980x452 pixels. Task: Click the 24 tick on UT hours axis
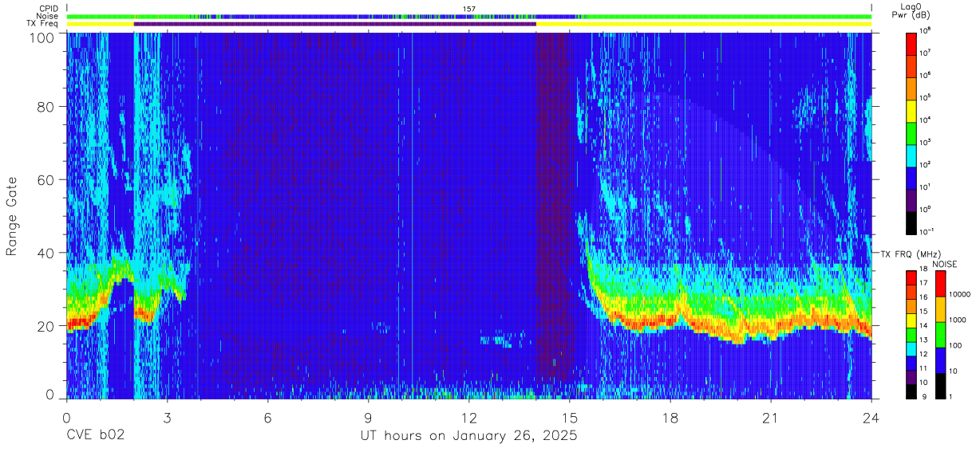871,418
